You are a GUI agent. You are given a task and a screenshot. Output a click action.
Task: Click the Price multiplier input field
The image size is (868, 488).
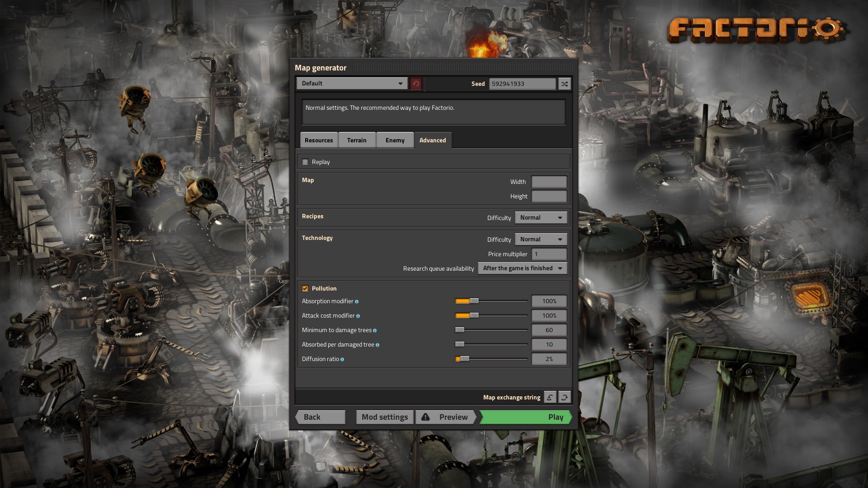coord(549,254)
